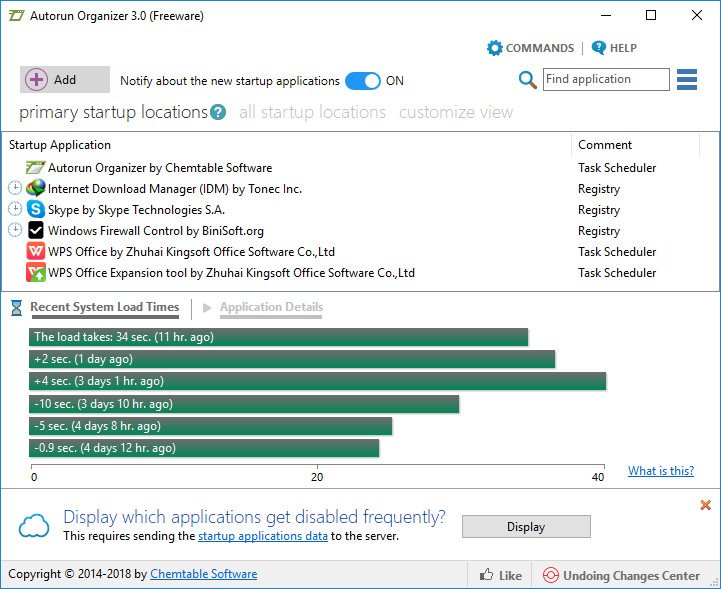Screen dimensions: 721x589
Task: Click the clock icon beside Skype entry
Action: tap(15, 210)
